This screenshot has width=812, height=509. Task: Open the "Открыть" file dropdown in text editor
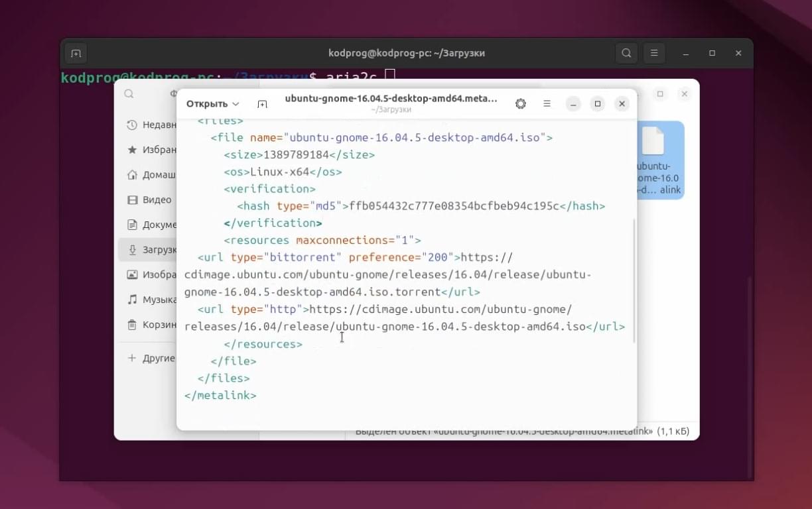pyautogui.click(x=212, y=104)
